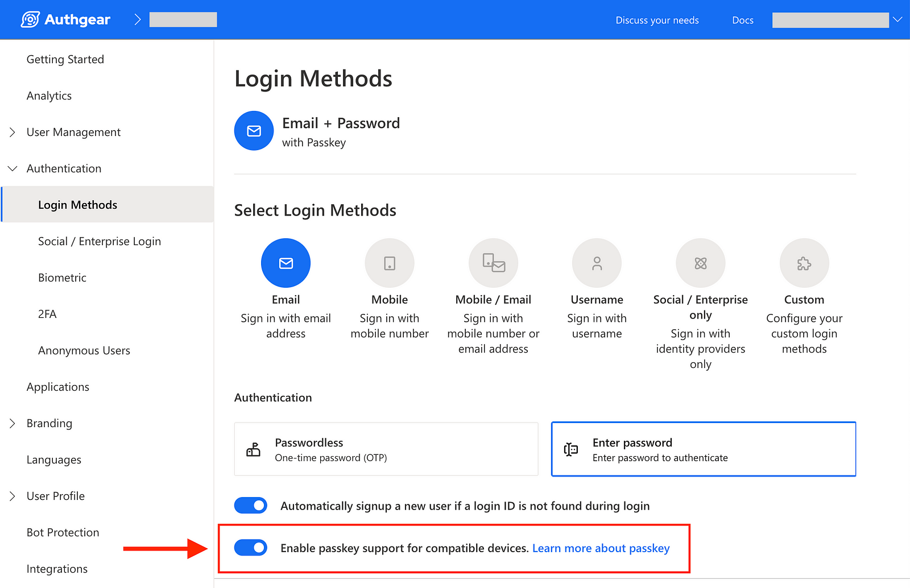Open the account dropdown arrow in header
910x588 pixels.
[898, 19]
